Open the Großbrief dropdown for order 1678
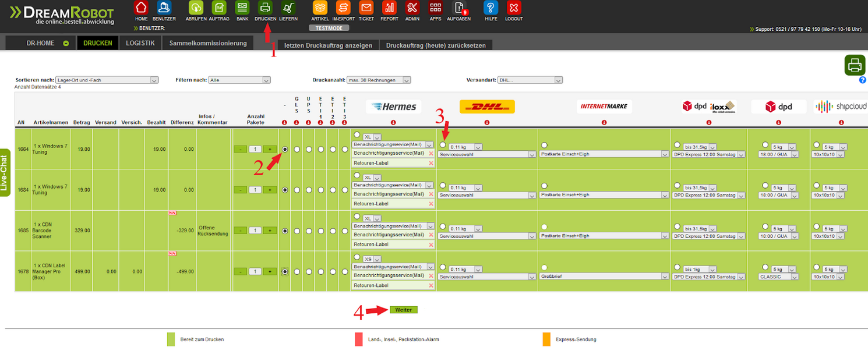This screenshot has width=868, height=361. (604, 277)
